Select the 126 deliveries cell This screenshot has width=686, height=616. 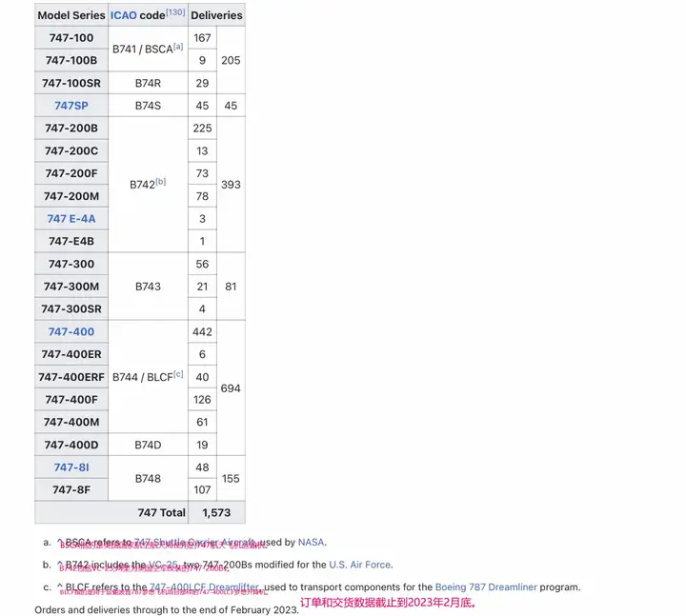202,400
